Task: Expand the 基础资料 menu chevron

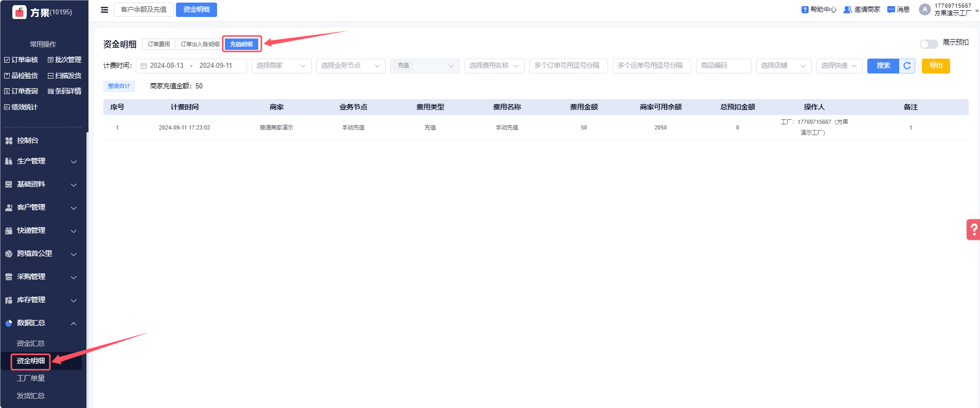Action: pyautogui.click(x=74, y=185)
